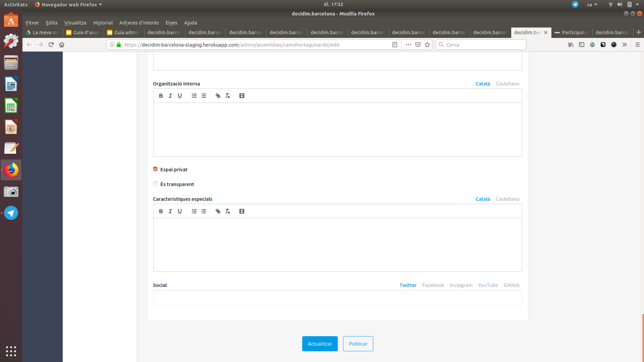Open the Firefox Library panel
This screenshot has height=362, width=644.
pos(571,45)
